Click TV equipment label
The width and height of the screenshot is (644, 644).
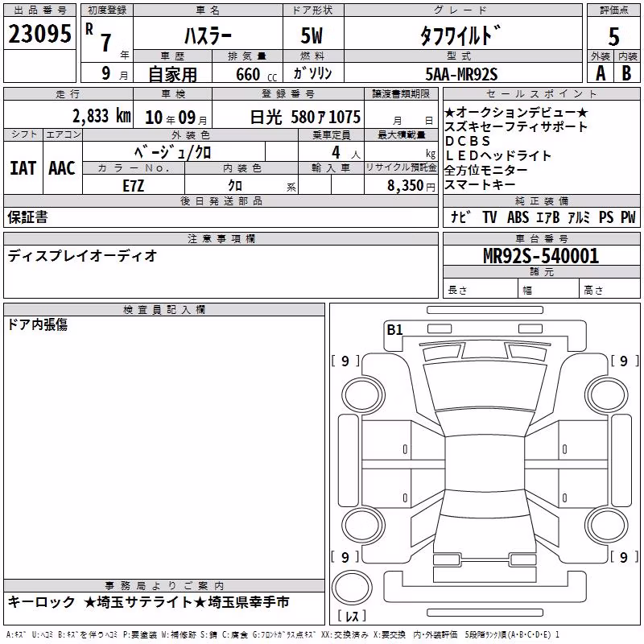(489, 217)
